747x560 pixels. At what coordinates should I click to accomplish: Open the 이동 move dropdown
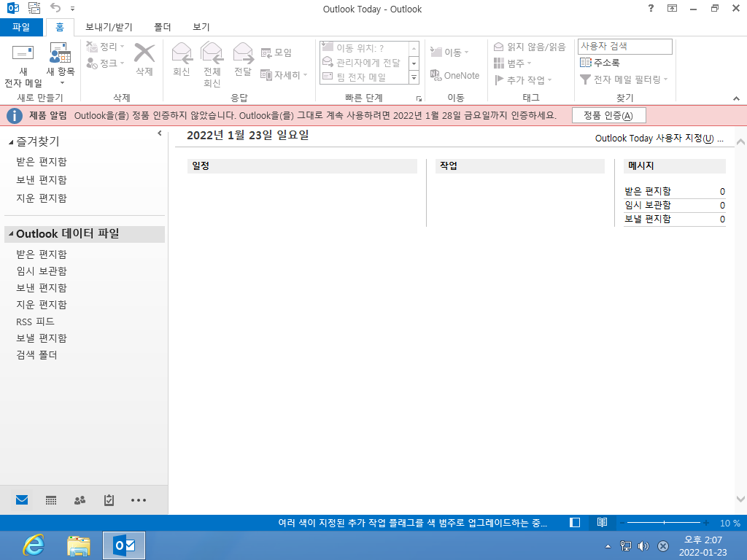coord(449,52)
